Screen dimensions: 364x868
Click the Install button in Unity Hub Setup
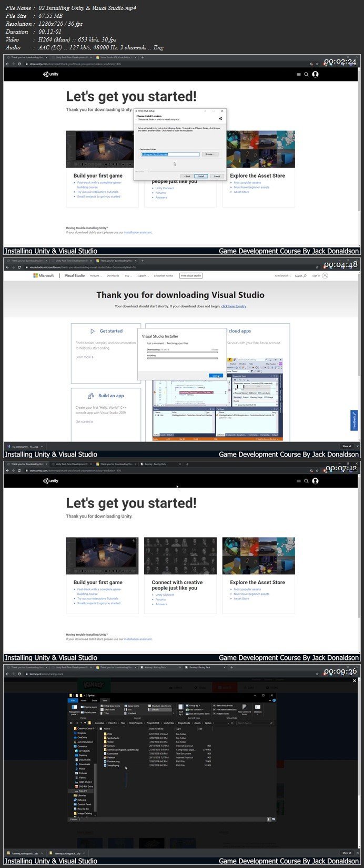point(200,176)
